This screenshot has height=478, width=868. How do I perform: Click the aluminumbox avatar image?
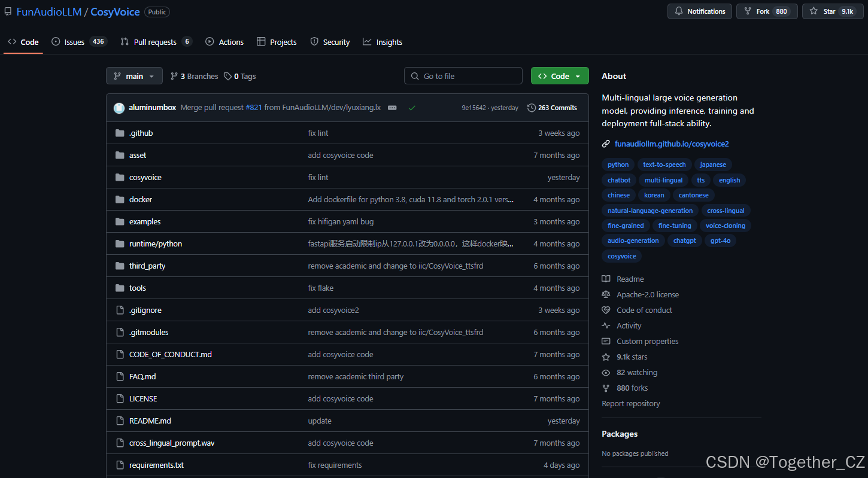tap(119, 108)
